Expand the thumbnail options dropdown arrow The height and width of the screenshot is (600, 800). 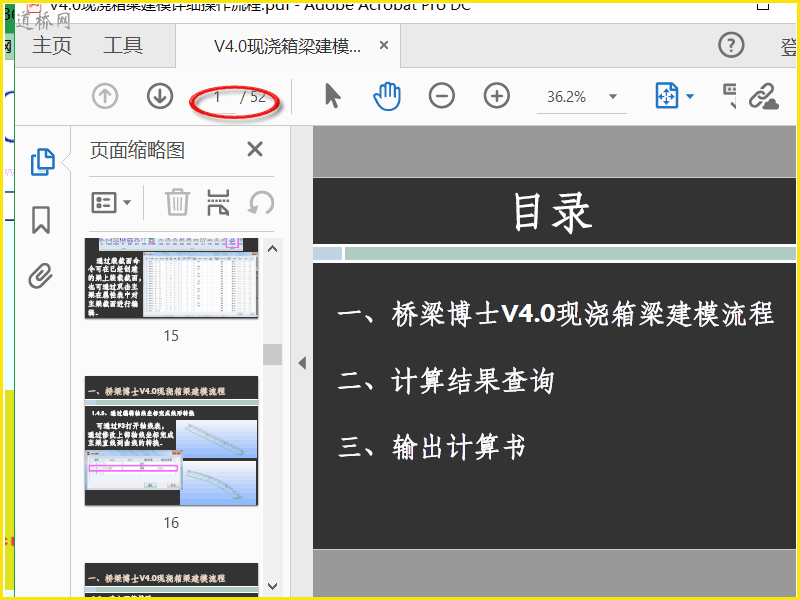(x=127, y=203)
